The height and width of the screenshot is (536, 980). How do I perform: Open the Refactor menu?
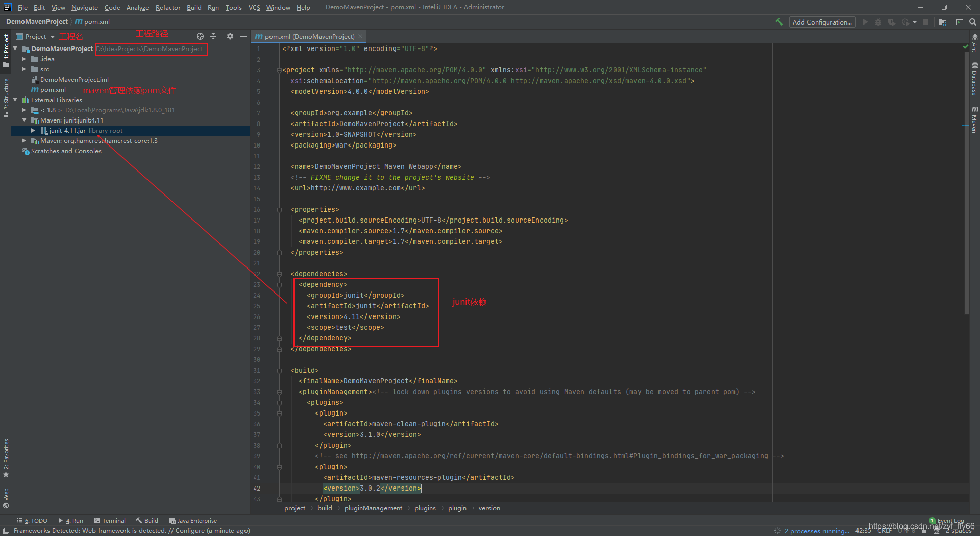click(x=168, y=7)
